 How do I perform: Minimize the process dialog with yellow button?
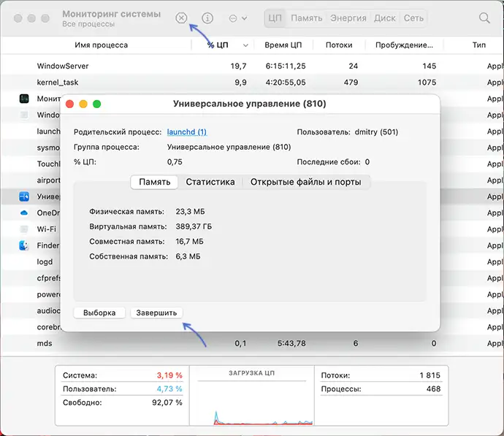83,104
